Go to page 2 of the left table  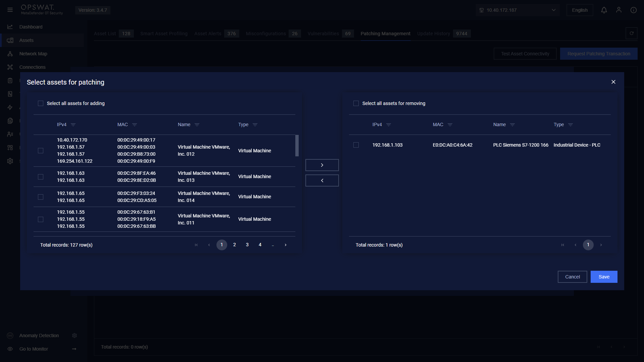(x=235, y=245)
